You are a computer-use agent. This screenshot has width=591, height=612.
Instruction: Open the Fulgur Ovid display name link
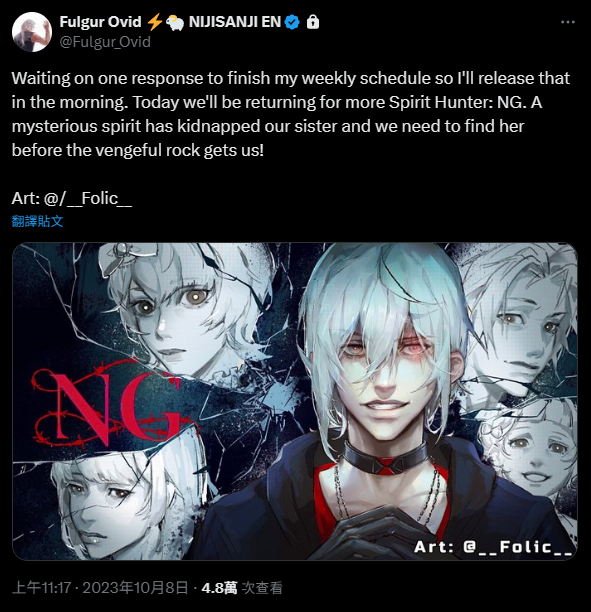pyautogui.click(x=100, y=22)
